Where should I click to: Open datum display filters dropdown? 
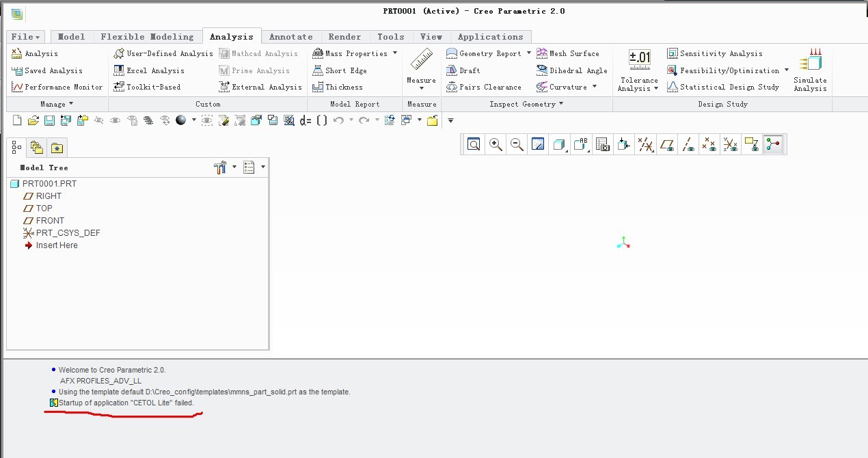pos(645,144)
